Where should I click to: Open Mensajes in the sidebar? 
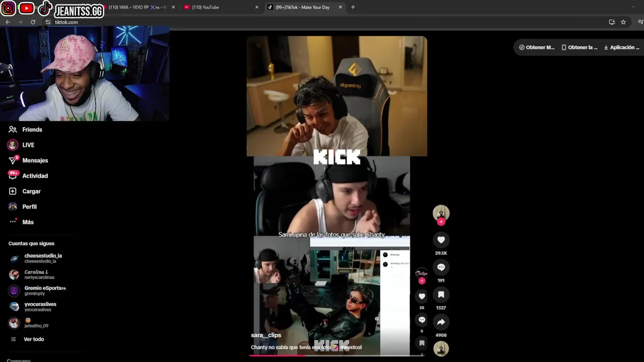point(28,160)
